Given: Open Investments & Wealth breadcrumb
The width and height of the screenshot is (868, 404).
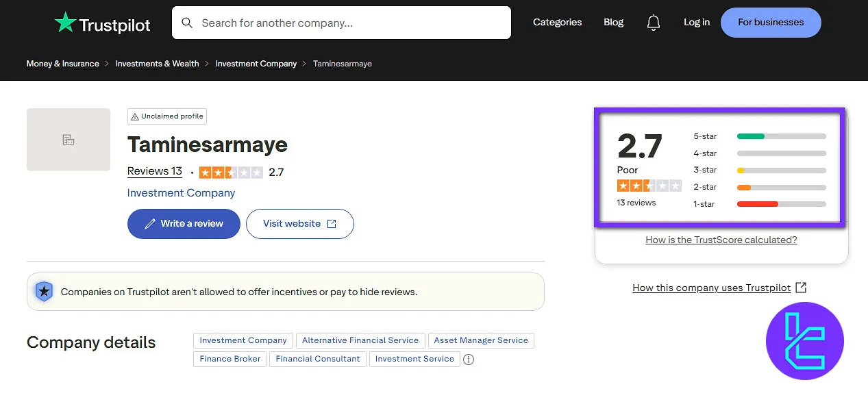Looking at the screenshot, I should (x=157, y=64).
